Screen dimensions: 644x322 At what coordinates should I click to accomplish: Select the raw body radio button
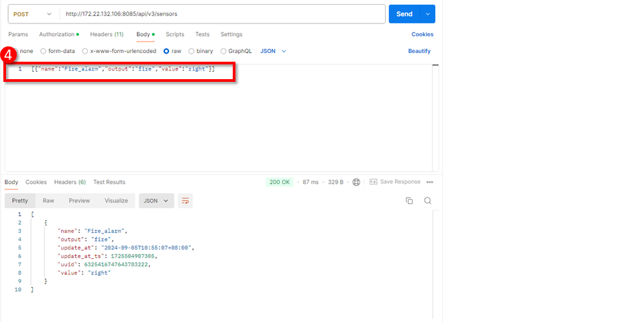[x=166, y=51]
